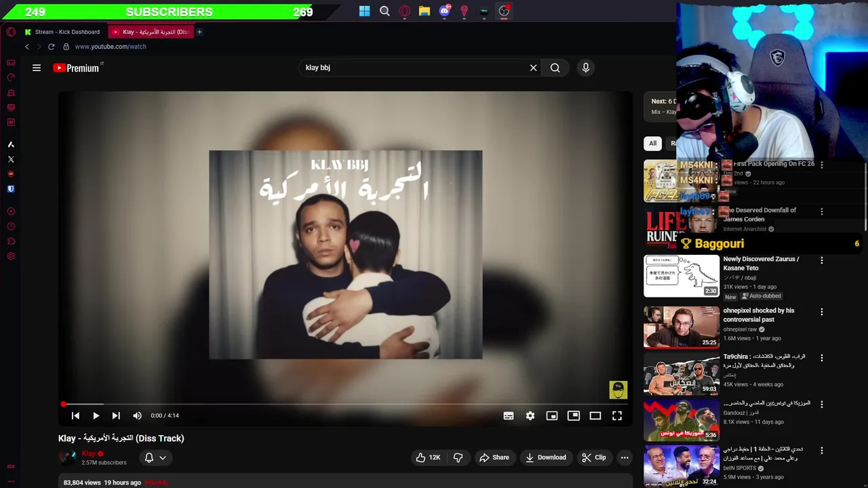868x488 pixels.
Task: Toggle subtitles/closed captions in player
Action: point(509,415)
